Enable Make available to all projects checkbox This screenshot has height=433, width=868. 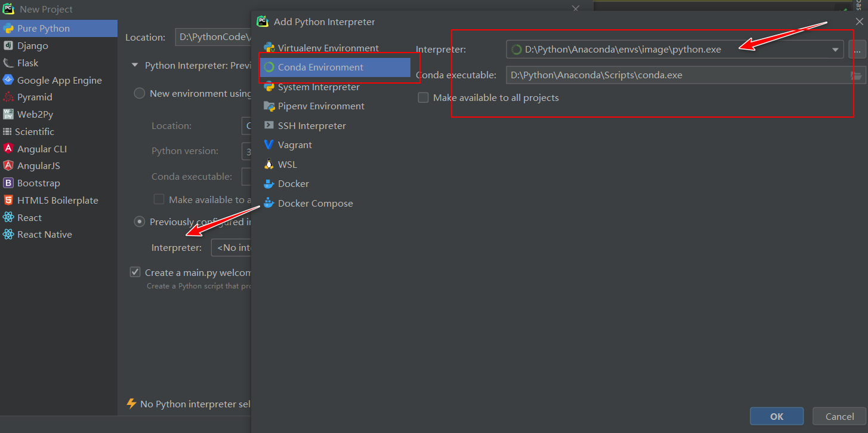pos(423,97)
